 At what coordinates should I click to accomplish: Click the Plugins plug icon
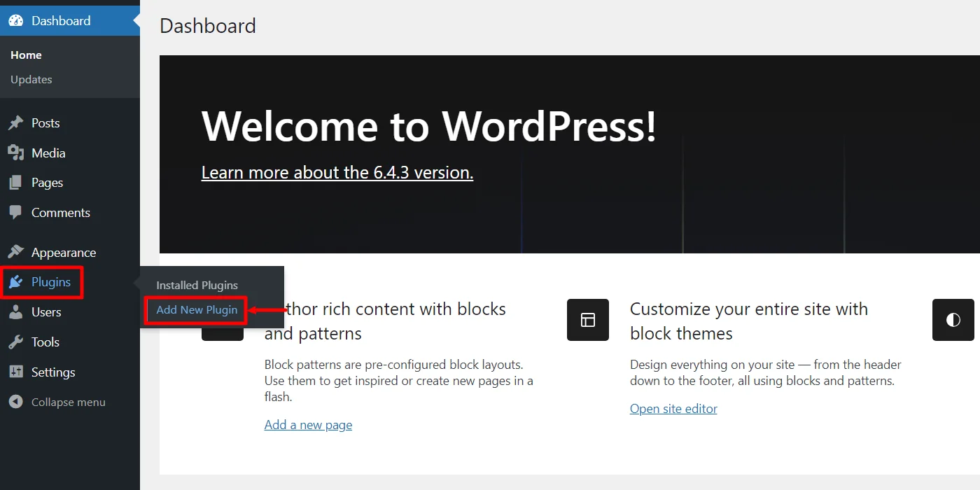pos(15,282)
